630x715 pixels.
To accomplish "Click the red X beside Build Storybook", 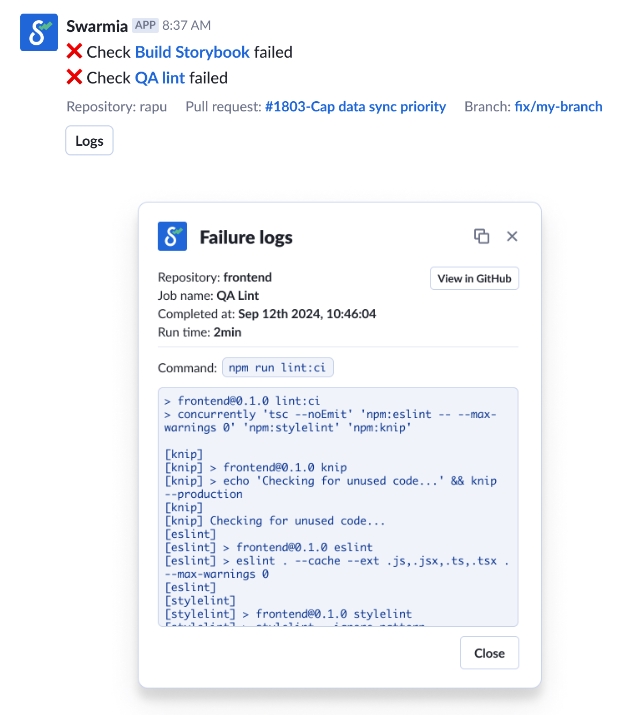I will click(74, 52).
